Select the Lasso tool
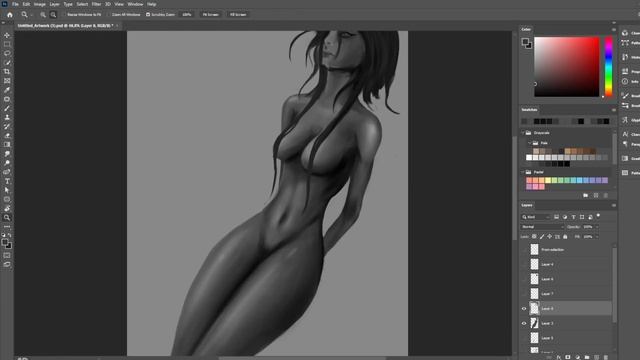Screen dimensions: 640x360 coord(7,53)
